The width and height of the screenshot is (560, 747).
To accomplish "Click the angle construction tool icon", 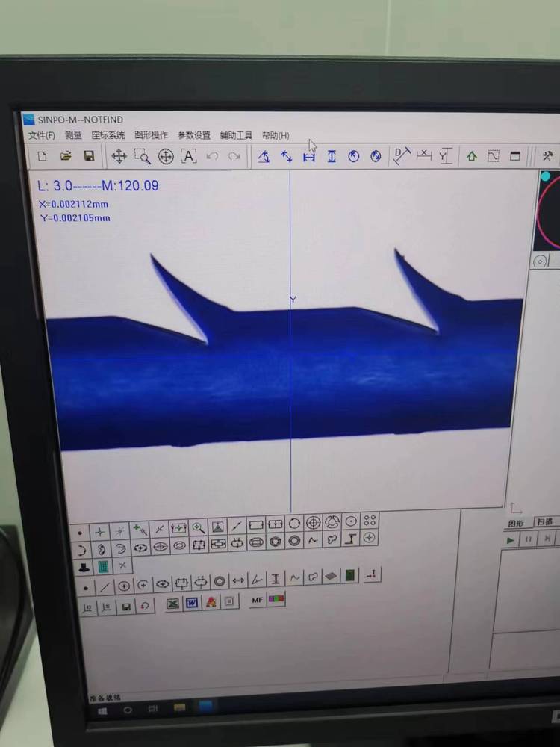I will click(x=256, y=580).
